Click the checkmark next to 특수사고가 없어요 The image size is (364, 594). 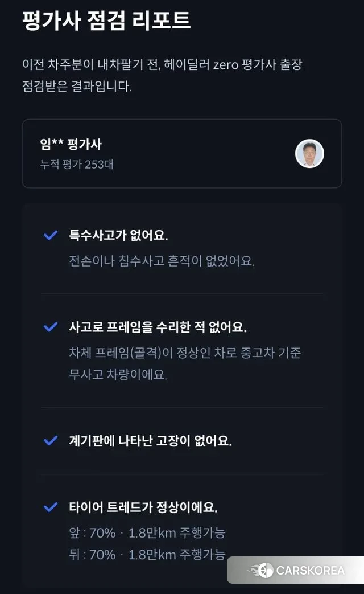click(x=51, y=235)
